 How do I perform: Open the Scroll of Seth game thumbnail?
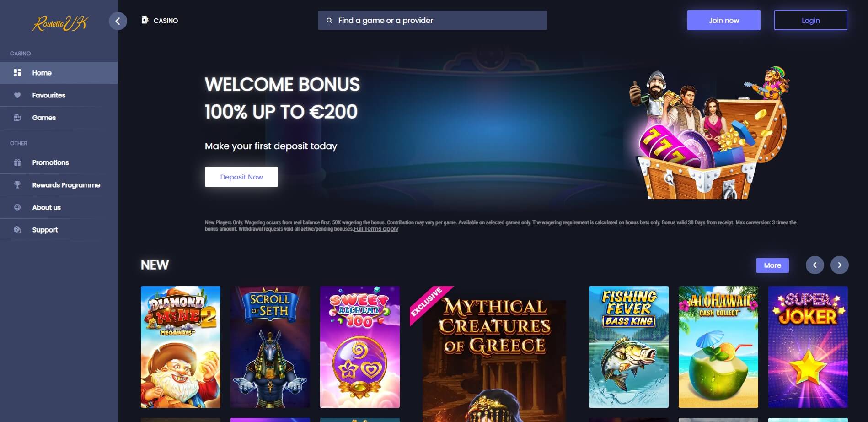pos(270,347)
